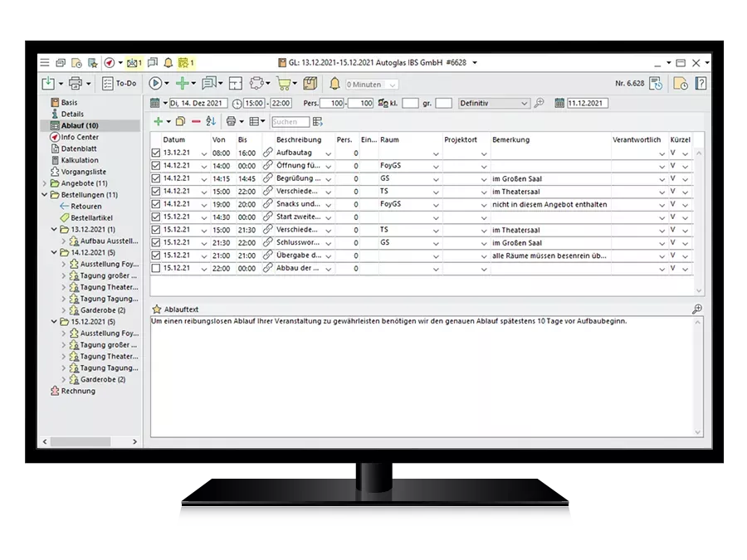Collapse the Bestellungen (11) tree node

pos(45,195)
